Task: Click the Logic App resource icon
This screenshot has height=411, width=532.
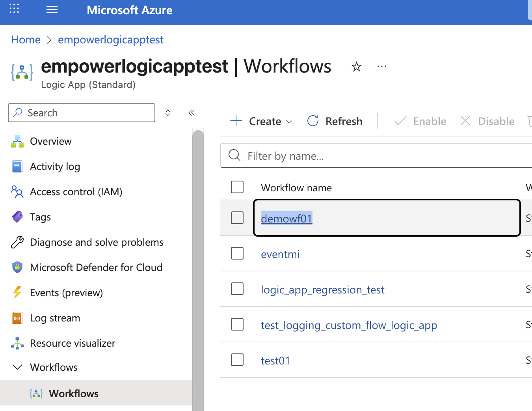Action: click(x=22, y=72)
